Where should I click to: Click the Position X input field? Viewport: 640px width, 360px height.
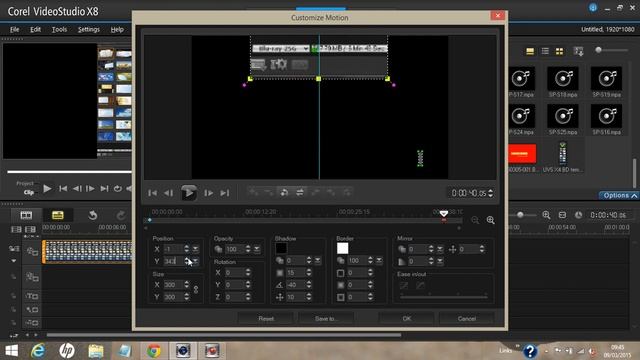tap(173, 249)
